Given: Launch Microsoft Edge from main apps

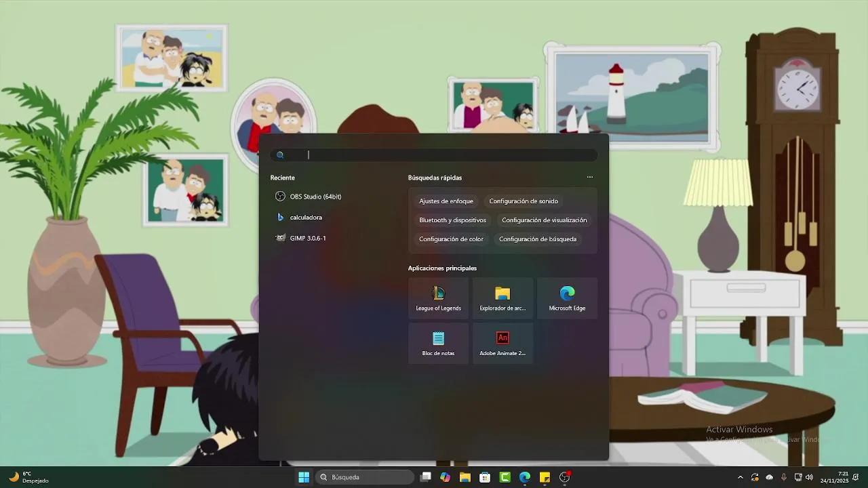Looking at the screenshot, I should pos(567,298).
